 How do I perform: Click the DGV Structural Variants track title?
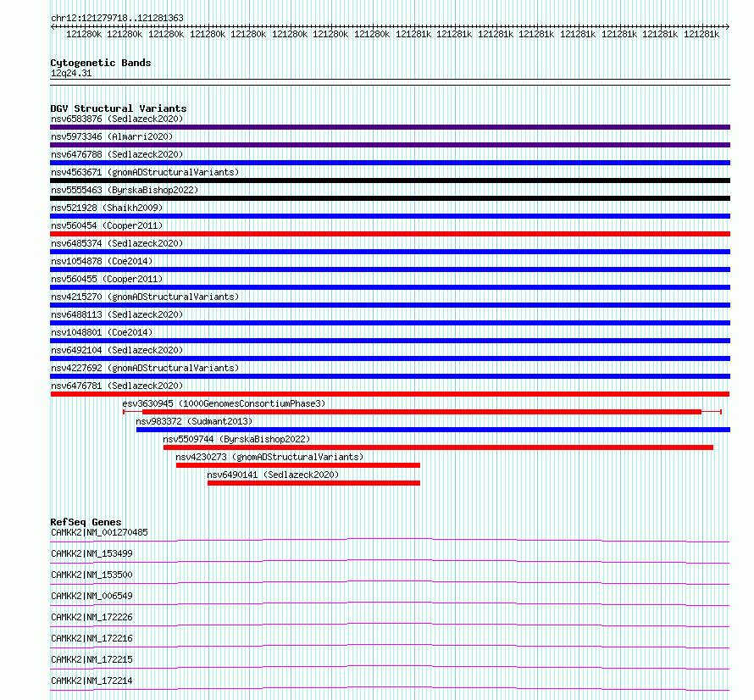click(x=119, y=108)
